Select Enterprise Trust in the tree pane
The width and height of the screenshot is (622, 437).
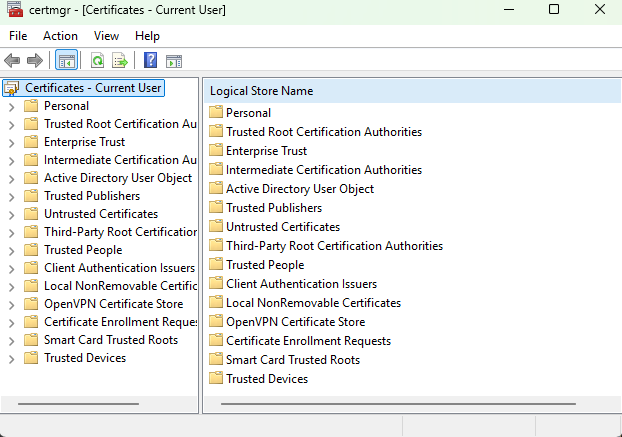(84, 142)
